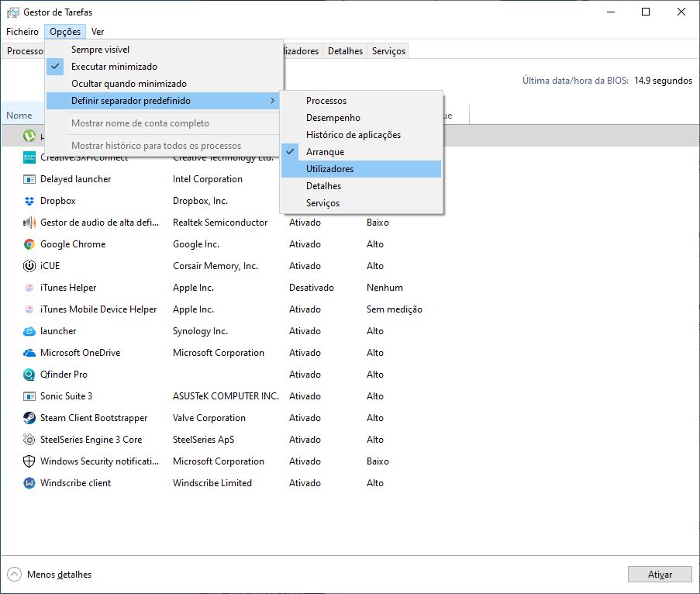Viewport: 700px width, 594px height.
Task: Select the uTorrent icon in the startup list
Action: pyautogui.click(x=29, y=136)
